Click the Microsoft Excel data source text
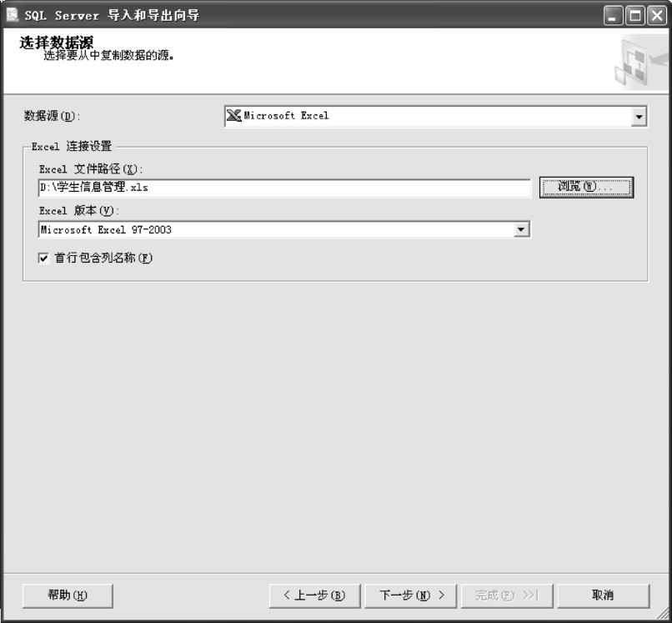672x623 pixels. 286,116
